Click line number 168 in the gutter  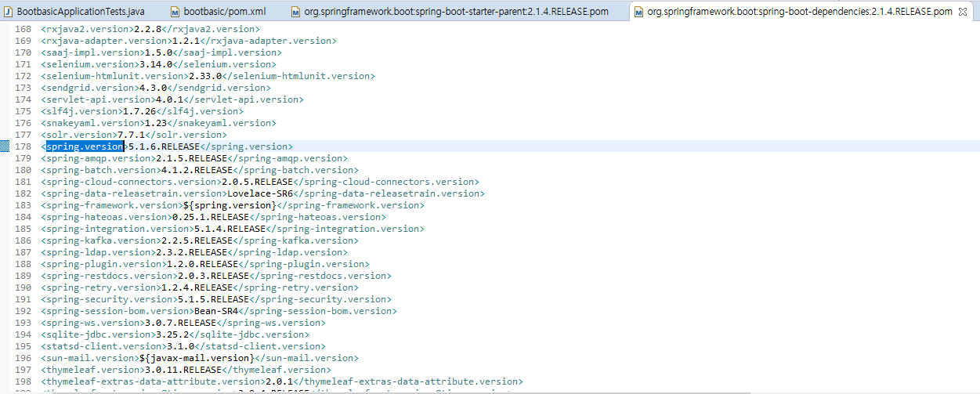coord(22,29)
